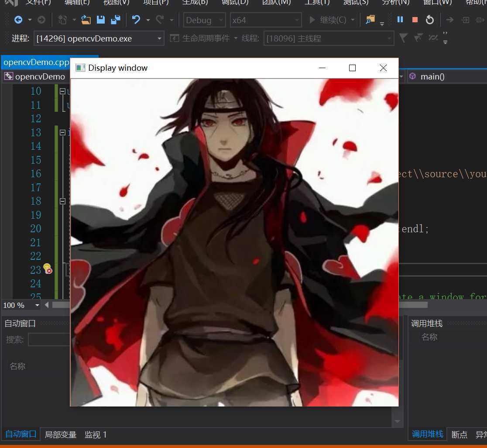Image resolution: width=487 pixels, height=448 pixels.
Task: Click the anime picture in the Display window
Action: 234,242
